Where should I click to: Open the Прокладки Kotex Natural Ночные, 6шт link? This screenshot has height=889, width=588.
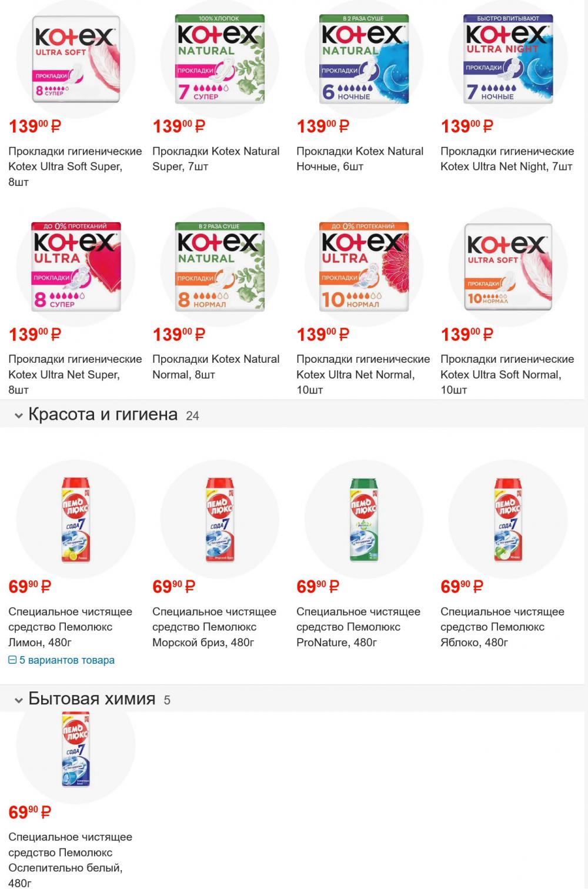(360, 159)
